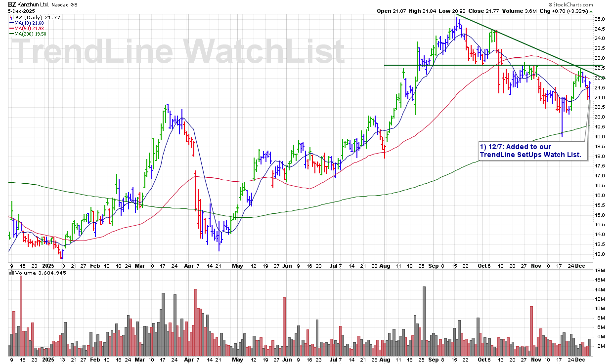Click the tallest volume bar in mid-December 2024
This screenshot has width=613, height=364.
point(21,316)
